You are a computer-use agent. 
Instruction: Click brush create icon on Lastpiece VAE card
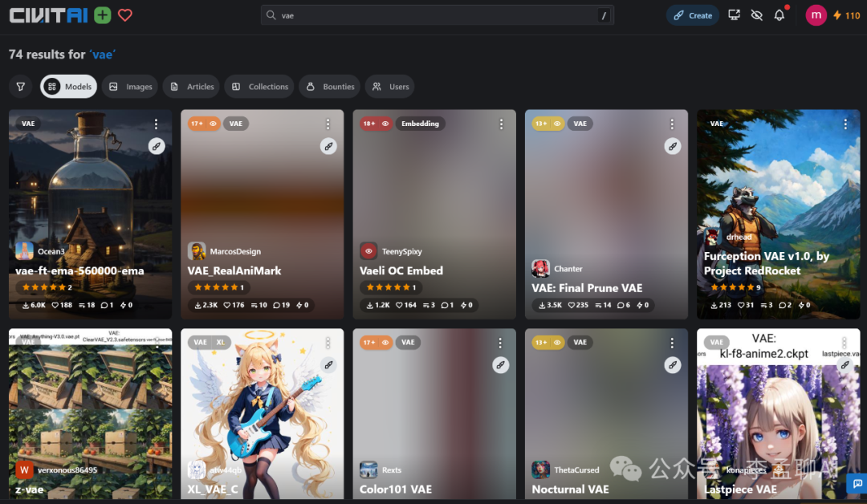[x=845, y=365]
